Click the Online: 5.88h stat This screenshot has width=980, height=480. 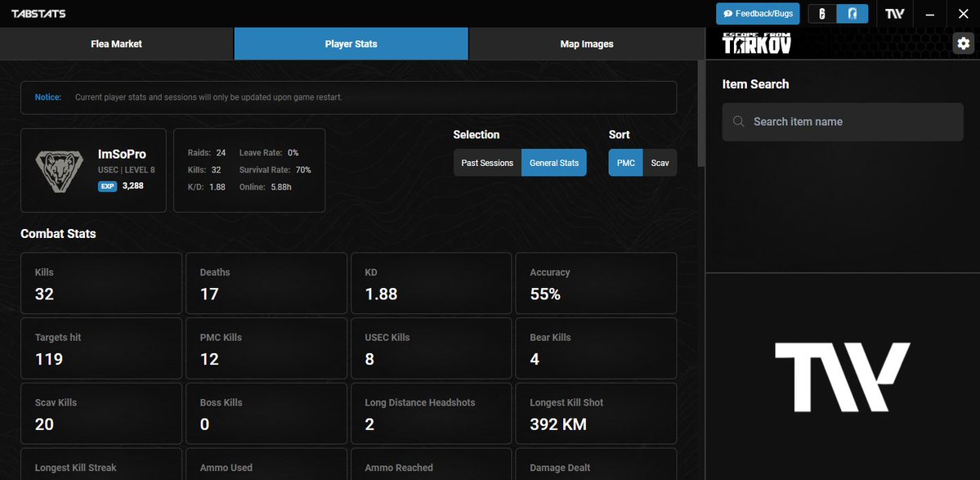(266, 187)
